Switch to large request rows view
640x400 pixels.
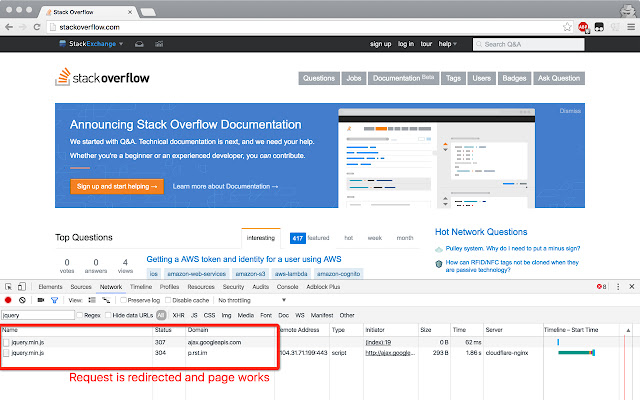coord(92,300)
